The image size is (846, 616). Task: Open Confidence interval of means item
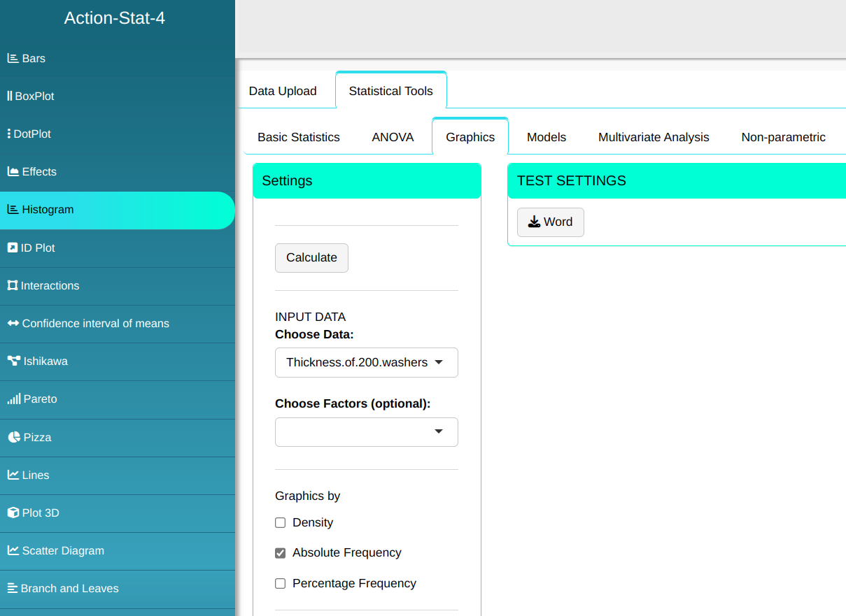(95, 324)
